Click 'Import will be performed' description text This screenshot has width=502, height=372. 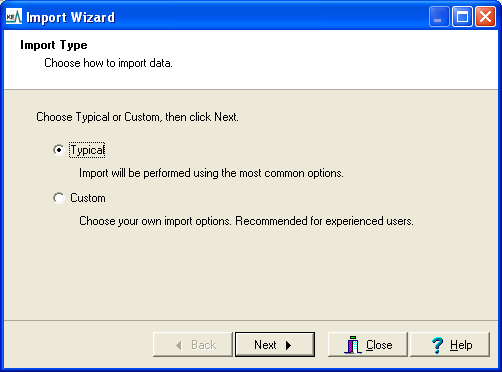tap(211, 173)
